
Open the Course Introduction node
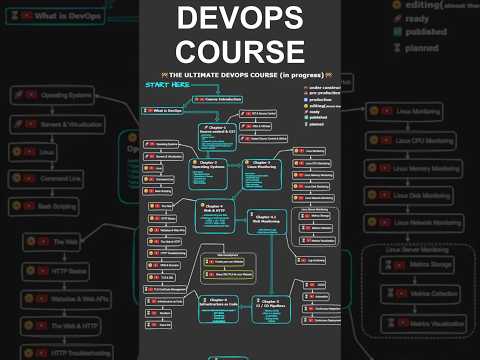coord(218,100)
